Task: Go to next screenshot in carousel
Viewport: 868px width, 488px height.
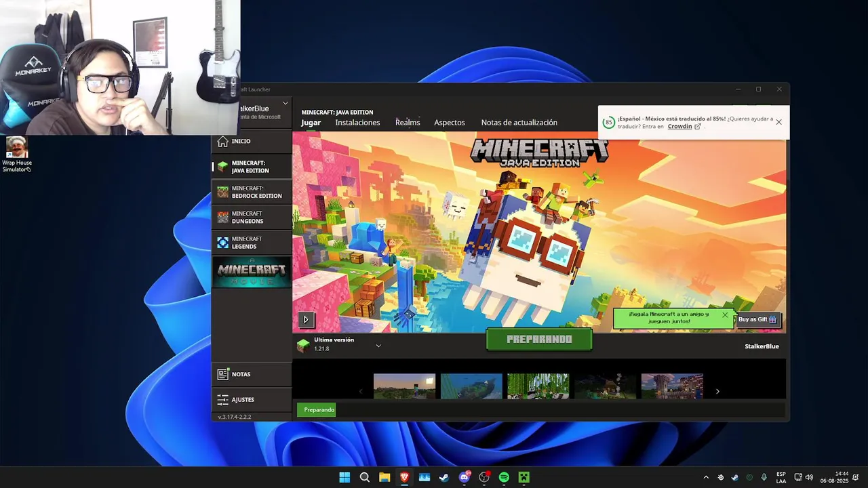Action: (x=717, y=391)
